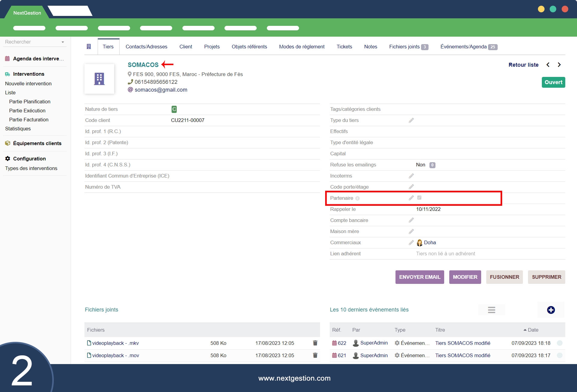
Task: Switch to Contacts/Adresses tab
Action: pos(146,47)
